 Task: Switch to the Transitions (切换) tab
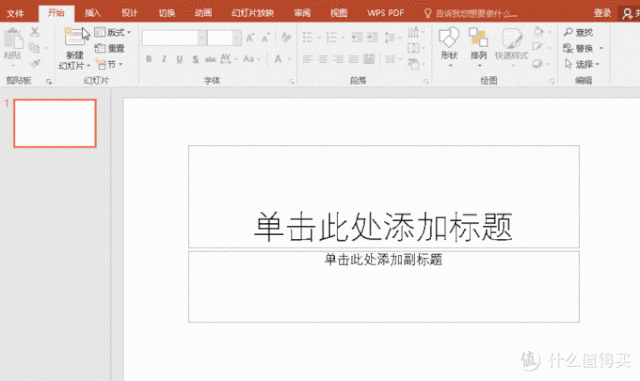pyautogui.click(x=167, y=13)
